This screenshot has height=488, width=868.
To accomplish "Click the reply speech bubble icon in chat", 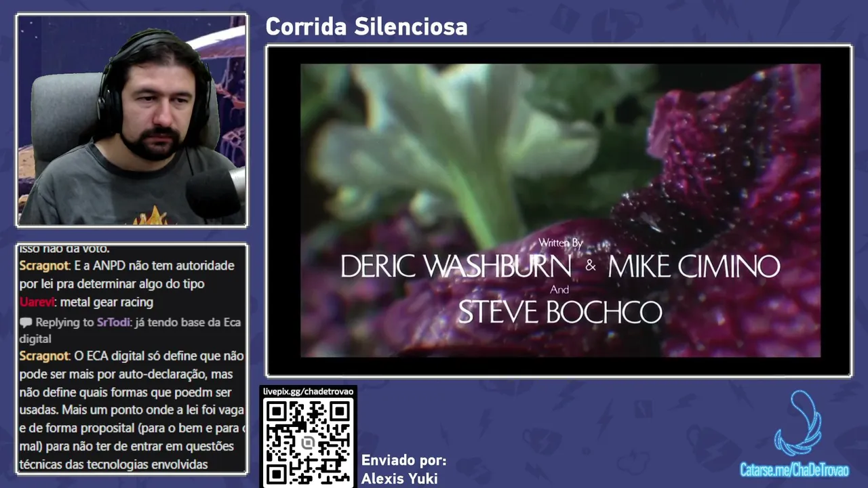I will (x=26, y=323).
